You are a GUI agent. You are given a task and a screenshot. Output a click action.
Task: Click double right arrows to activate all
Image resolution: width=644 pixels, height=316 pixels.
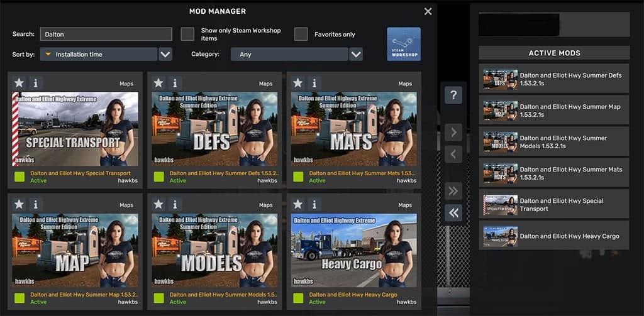pyautogui.click(x=453, y=191)
